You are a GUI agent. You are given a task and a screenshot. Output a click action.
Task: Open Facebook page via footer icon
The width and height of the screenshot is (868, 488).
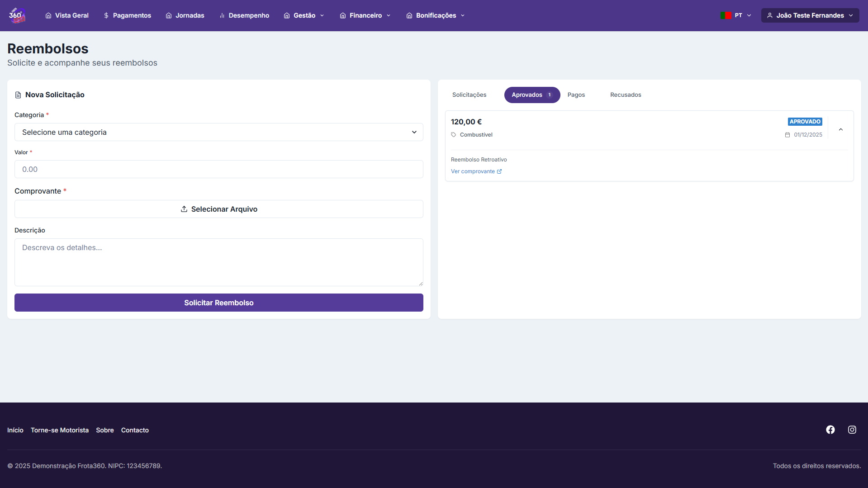[x=830, y=430]
